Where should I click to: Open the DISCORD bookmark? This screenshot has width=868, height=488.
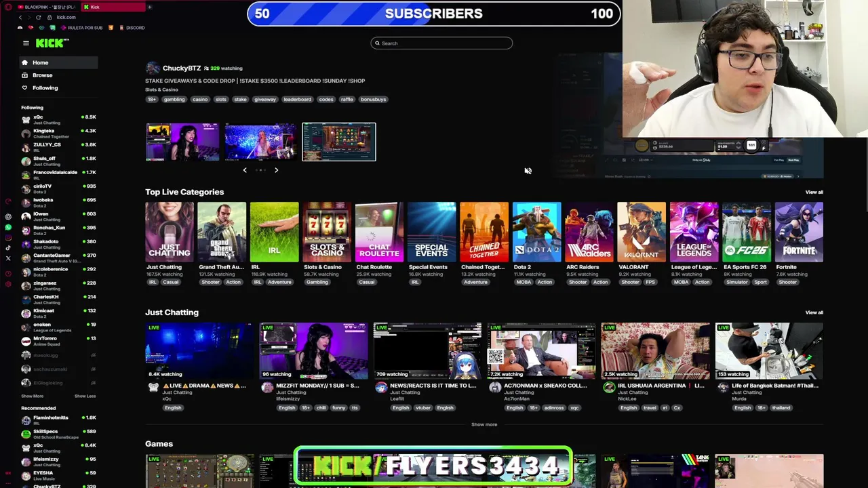pos(132,28)
